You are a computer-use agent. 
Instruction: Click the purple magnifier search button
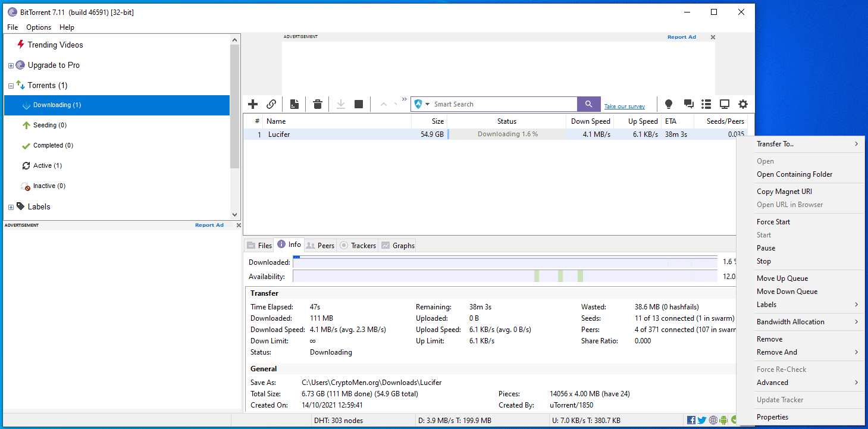(589, 104)
